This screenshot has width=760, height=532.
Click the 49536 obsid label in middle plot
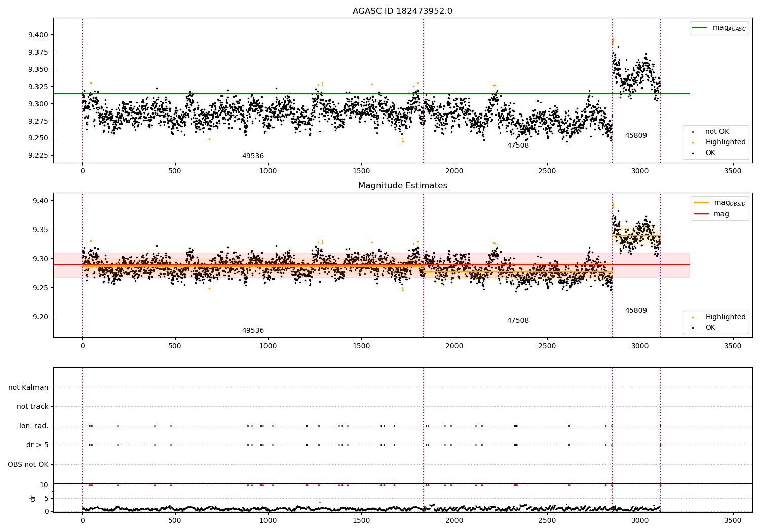[253, 331]
